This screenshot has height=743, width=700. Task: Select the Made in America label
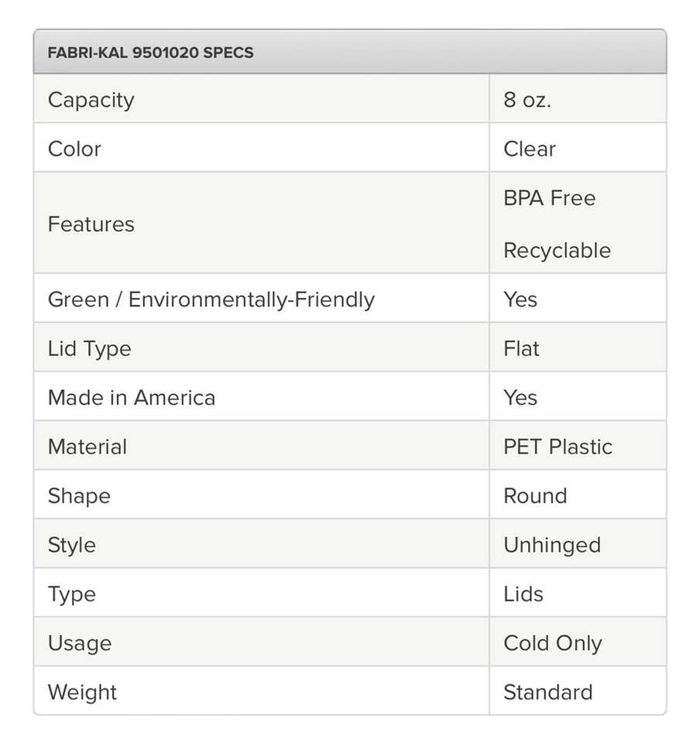pyautogui.click(x=132, y=398)
